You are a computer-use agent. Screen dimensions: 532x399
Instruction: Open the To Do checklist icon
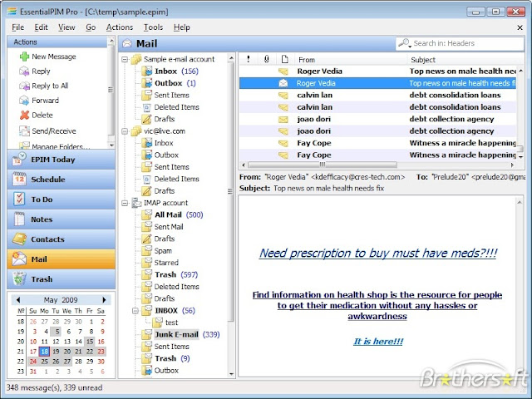point(19,199)
